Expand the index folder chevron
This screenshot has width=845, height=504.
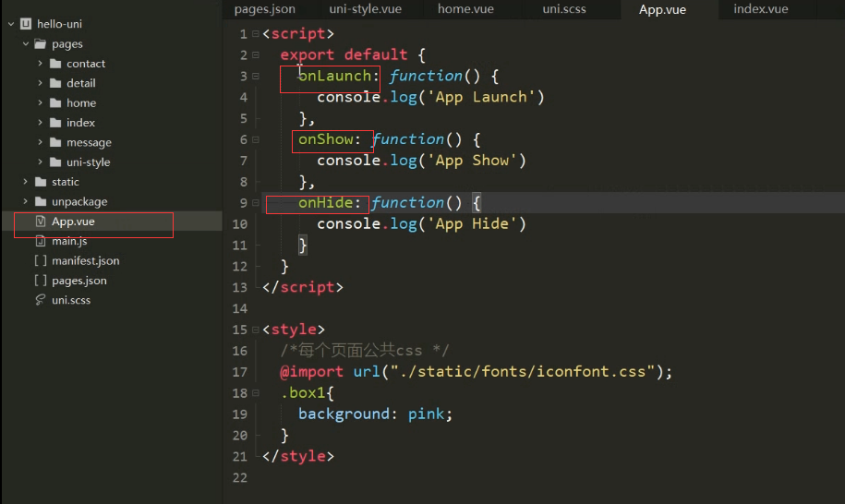[40, 122]
